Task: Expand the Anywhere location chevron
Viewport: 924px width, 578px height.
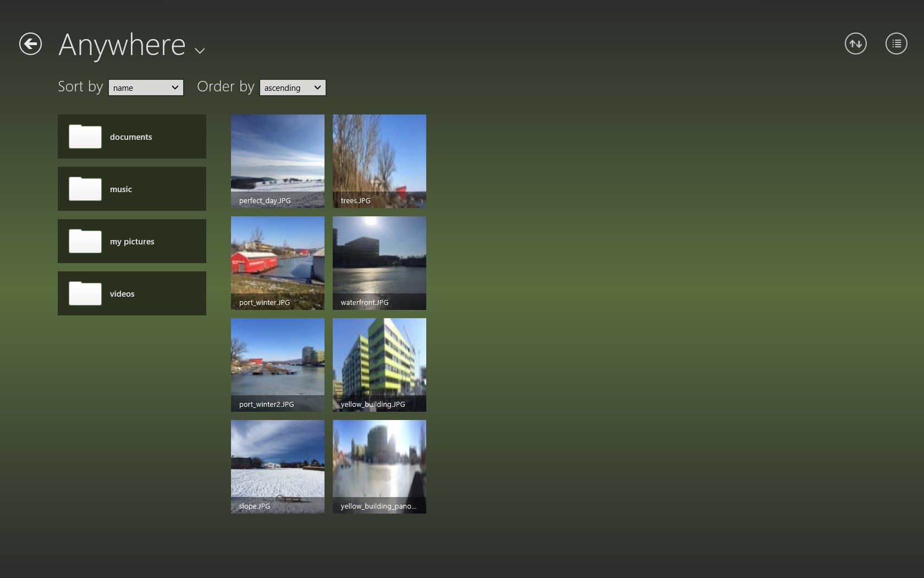Action: 200,51
